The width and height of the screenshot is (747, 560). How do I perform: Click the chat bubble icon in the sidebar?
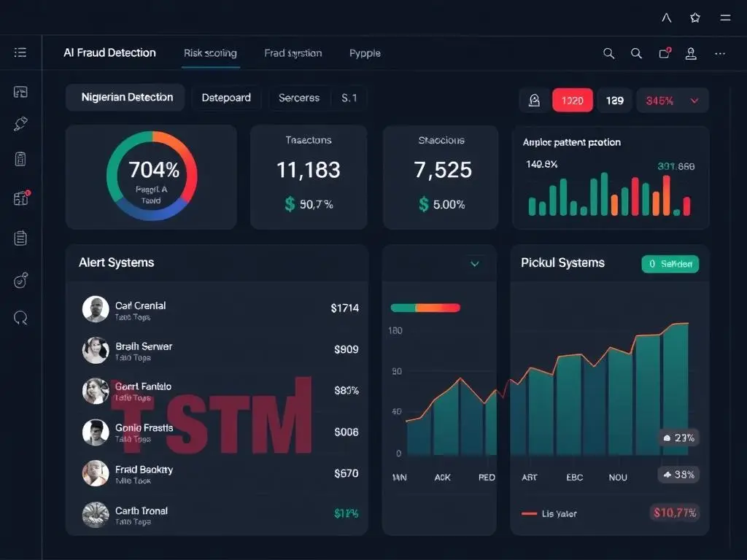tap(20, 317)
